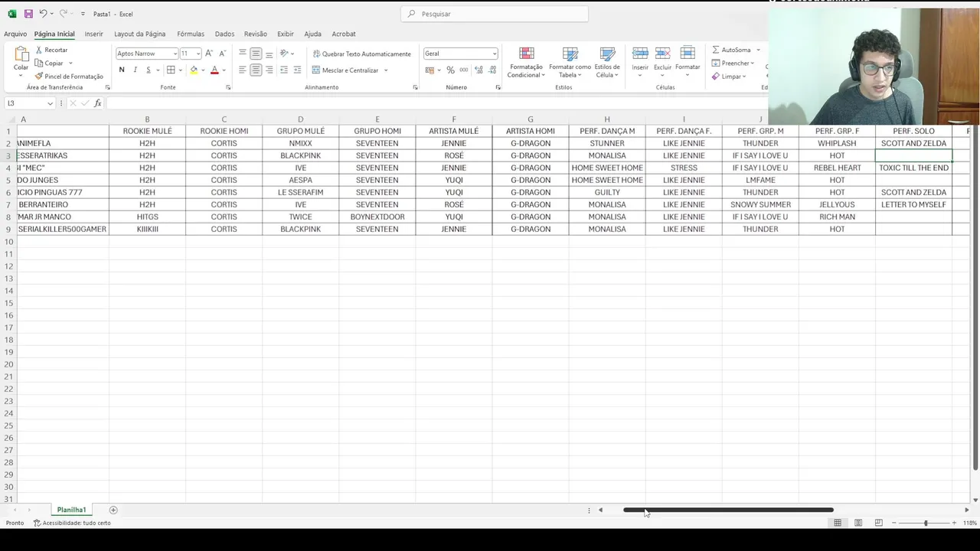The height and width of the screenshot is (551, 980).
Task: Open Preencher fill options
Action: pyautogui.click(x=733, y=63)
